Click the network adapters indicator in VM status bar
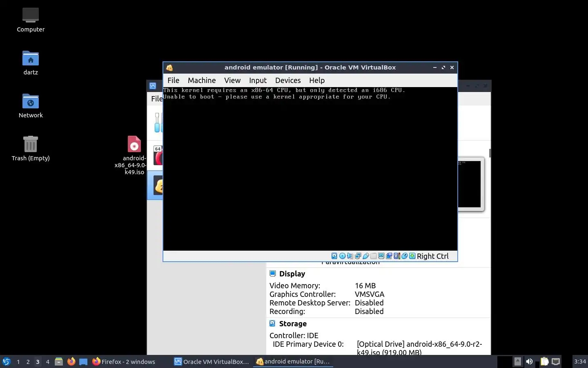 (x=358, y=256)
